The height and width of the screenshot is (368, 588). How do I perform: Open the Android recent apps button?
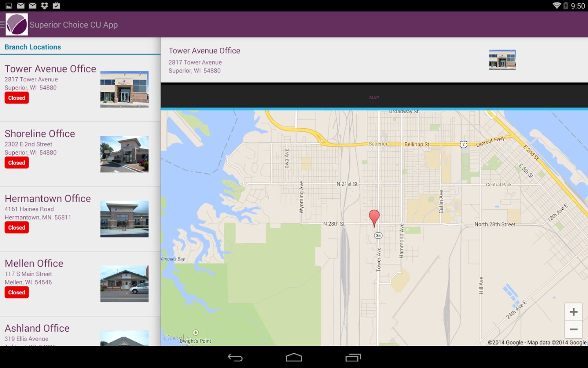click(353, 358)
